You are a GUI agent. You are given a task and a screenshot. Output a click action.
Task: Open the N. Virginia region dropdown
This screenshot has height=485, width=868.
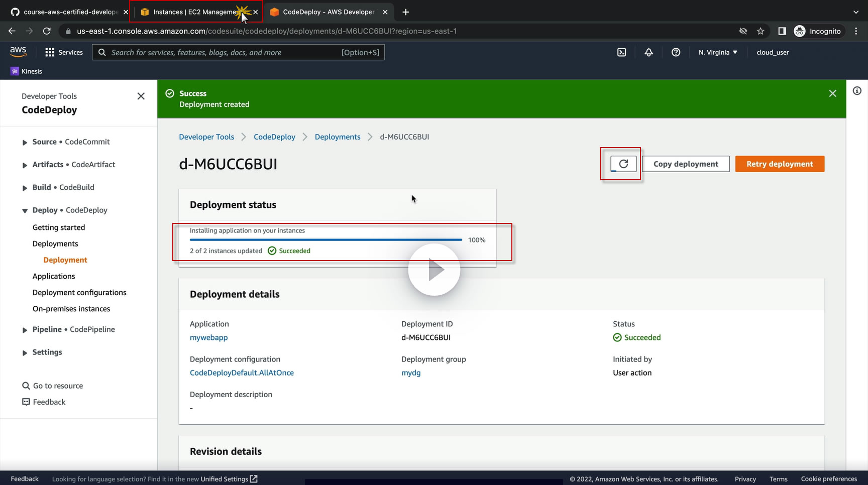pyautogui.click(x=718, y=52)
